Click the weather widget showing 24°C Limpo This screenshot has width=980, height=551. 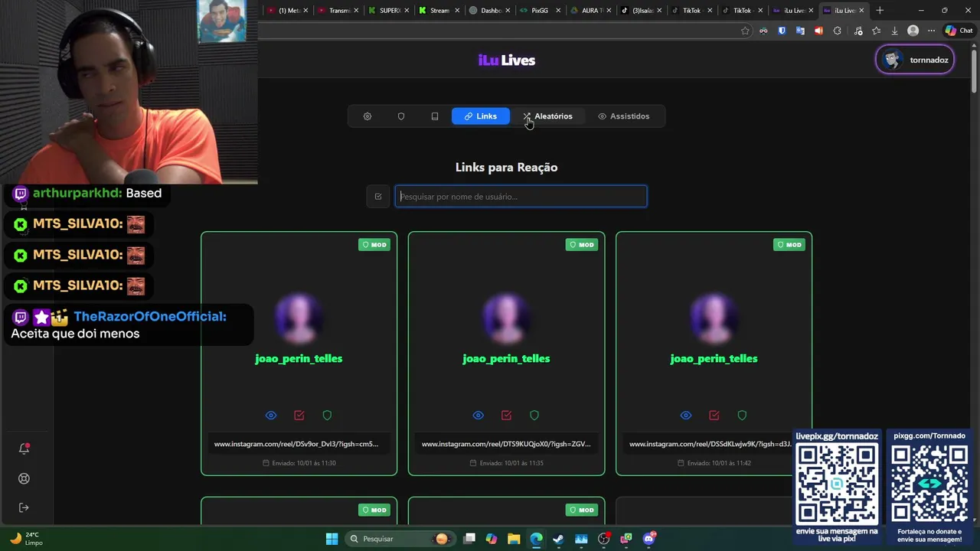click(x=26, y=539)
